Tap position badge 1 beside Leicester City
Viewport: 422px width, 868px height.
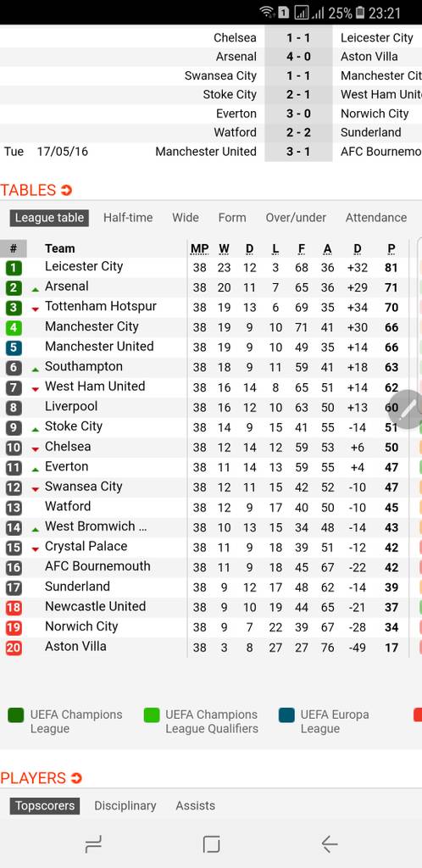pyautogui.click(x=14, y=268)
